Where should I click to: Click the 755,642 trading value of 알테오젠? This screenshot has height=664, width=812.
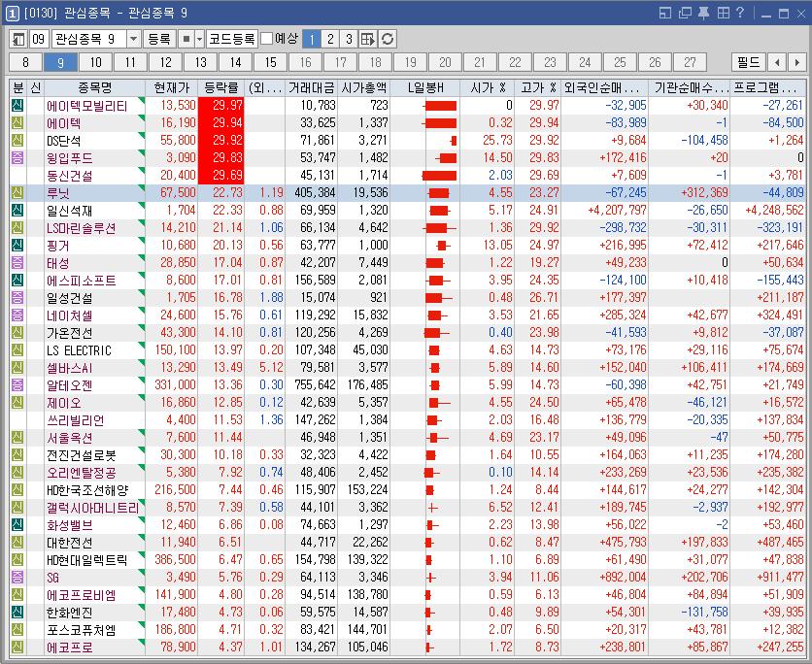315,385
